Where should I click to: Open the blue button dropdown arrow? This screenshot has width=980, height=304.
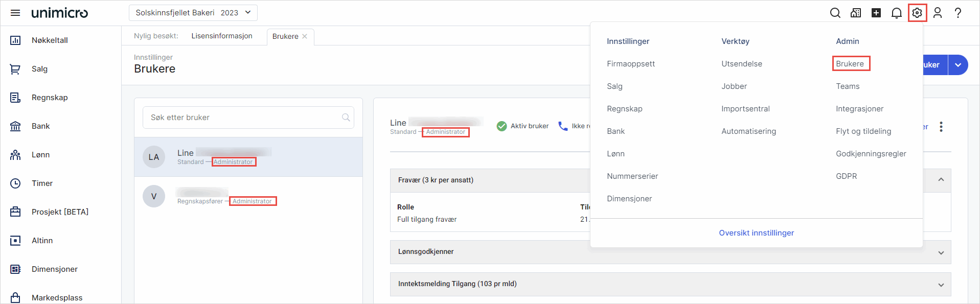click(958, 65)
